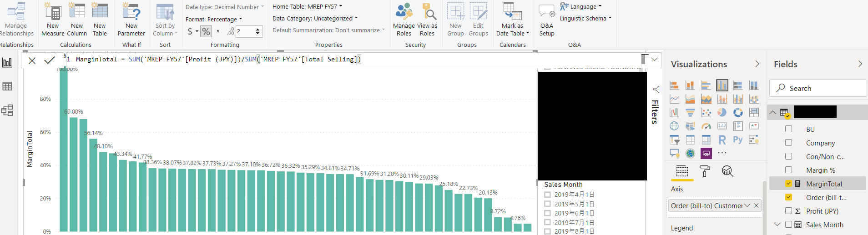Tick the 2019年6月1日 slicer checkbox
The image size is (868, 235).
pyautogui.click(x=547, y=213)
